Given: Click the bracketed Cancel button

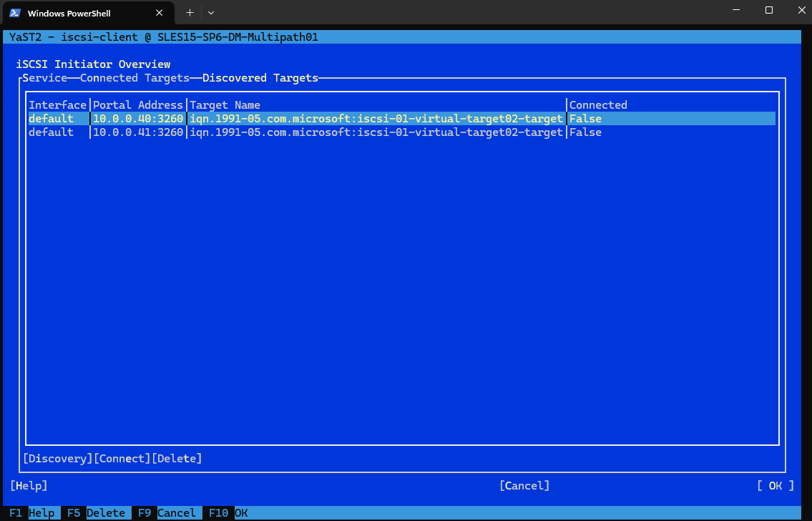Looking at the screenshot, I should click(524, 485).
